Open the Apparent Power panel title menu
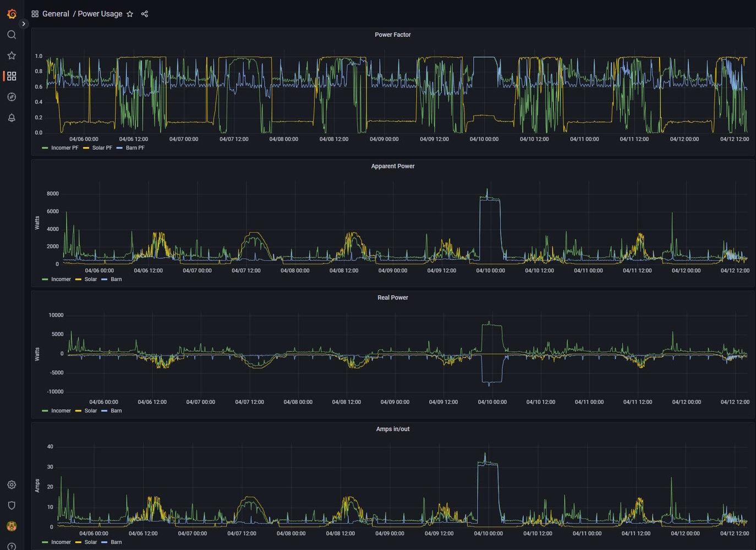The image size is (756, 550). coord(392,166)
